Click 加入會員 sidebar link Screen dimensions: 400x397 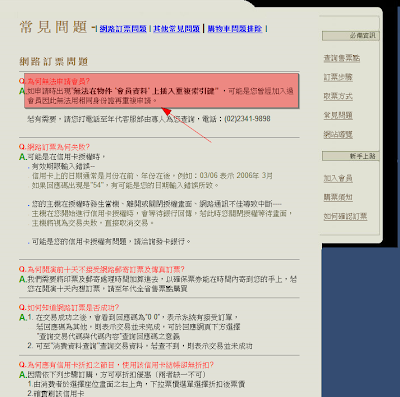tap(338, 178)
